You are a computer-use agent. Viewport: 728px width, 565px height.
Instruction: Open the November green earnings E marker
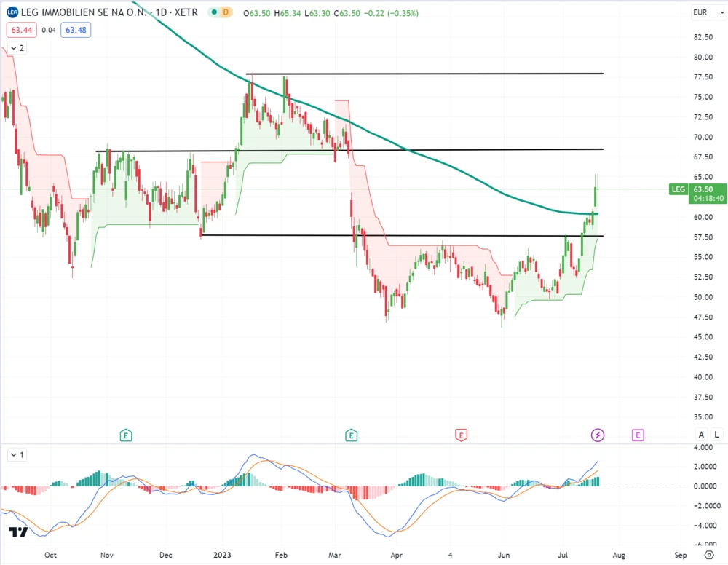(126, 435)
